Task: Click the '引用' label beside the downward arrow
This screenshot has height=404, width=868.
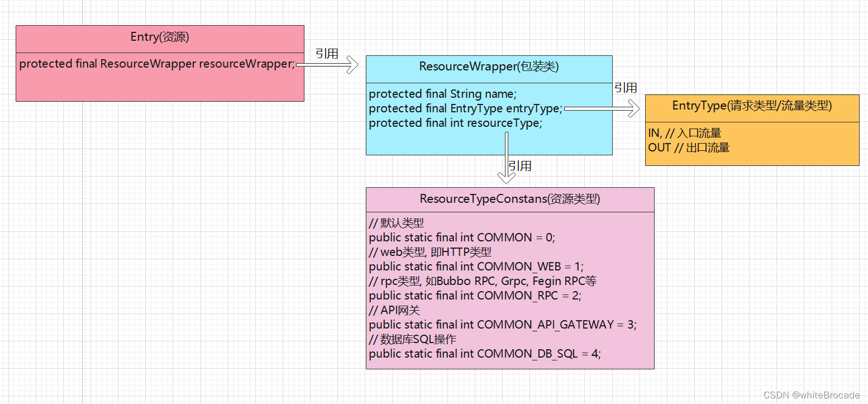Action: click(x=520, y=166)
